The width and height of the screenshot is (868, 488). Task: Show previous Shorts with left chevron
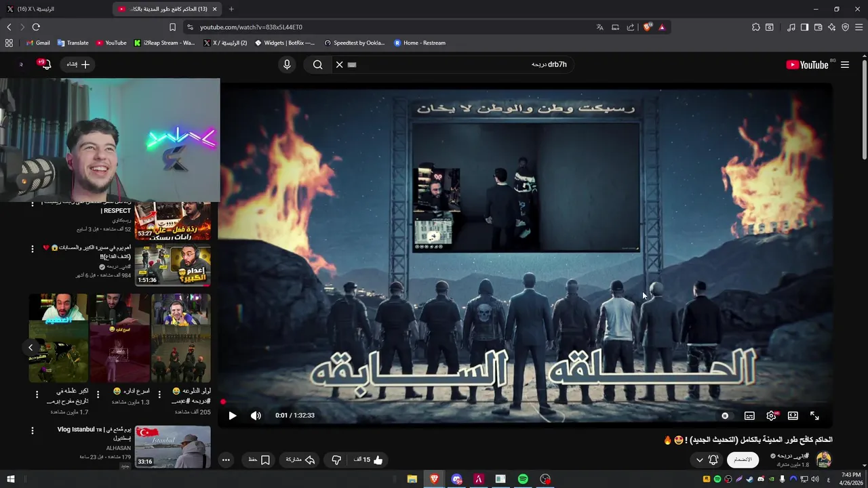click(x=31, y=348)
